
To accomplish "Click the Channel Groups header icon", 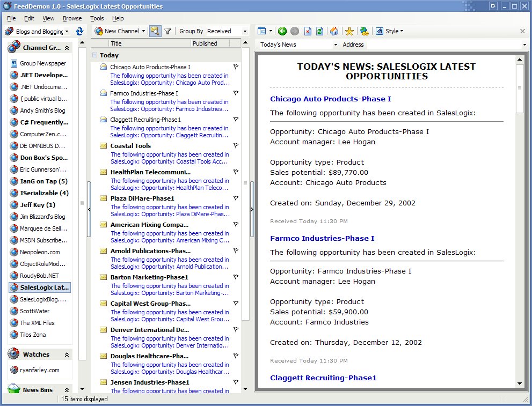I will [x=14, y=47].
